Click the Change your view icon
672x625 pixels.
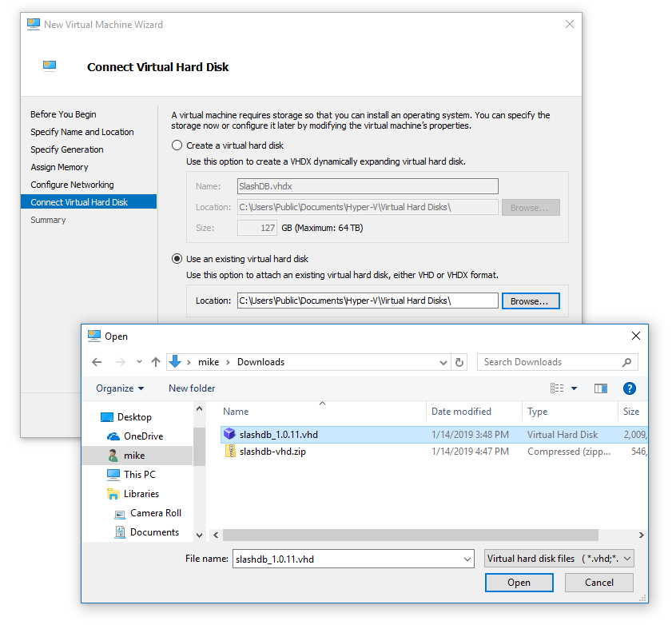pyautogui.click(x=558, y=388)
